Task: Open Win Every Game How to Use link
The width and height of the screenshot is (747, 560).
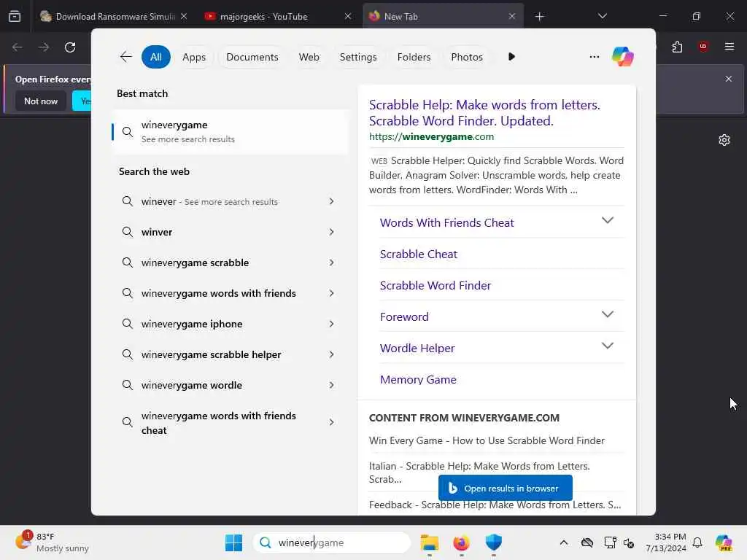Action: (487, 440)
